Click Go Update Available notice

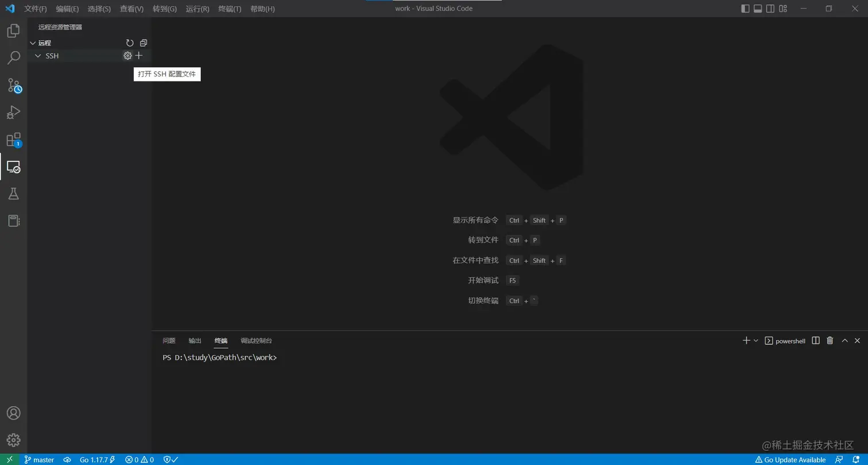(790, 460)
